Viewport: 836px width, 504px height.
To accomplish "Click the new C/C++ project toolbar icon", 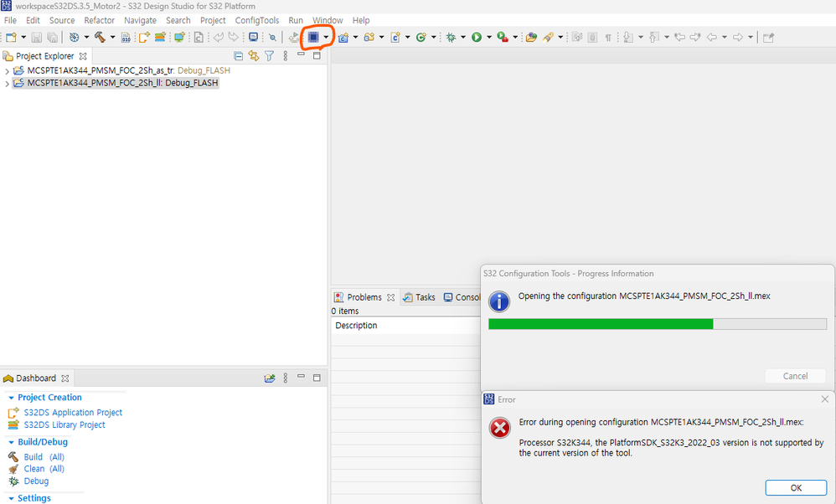I will pyautogui.click(x=343, y=38).
